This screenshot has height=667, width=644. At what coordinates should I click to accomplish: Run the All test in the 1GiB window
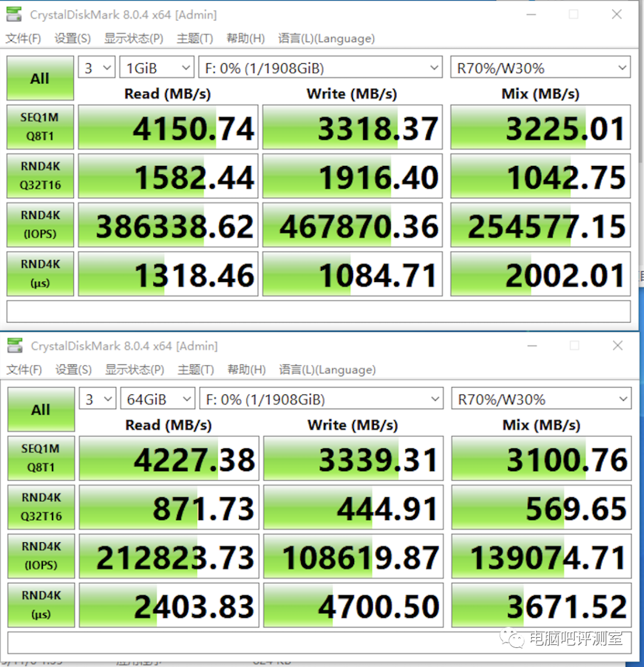point(39,78)
